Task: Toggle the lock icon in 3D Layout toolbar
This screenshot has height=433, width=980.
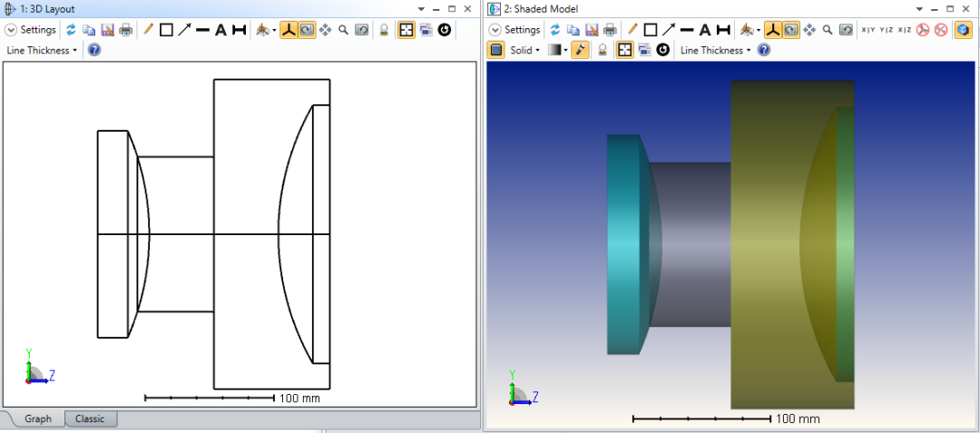Action: [x=384, y=30]
